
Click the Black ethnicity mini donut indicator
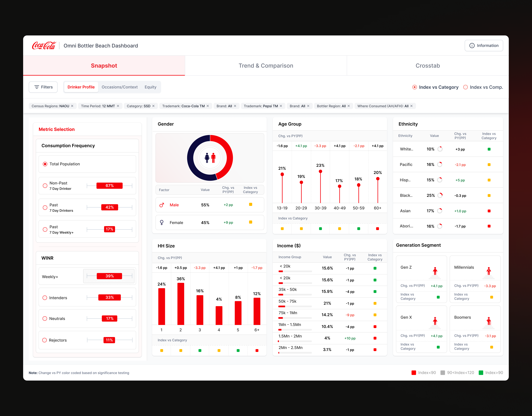point(440,195)
